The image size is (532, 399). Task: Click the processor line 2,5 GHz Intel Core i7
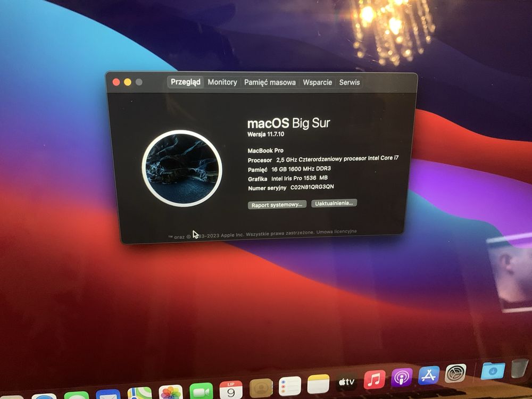(337, 159)
